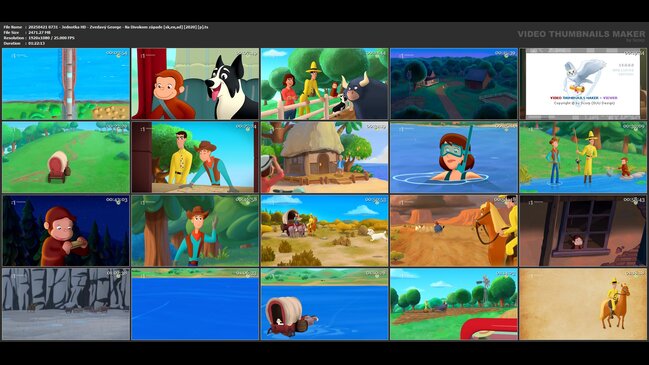This screenshot has width=649, height=365.
Task: Open the white owl logo thumbnail
Action: click(583, 84)
